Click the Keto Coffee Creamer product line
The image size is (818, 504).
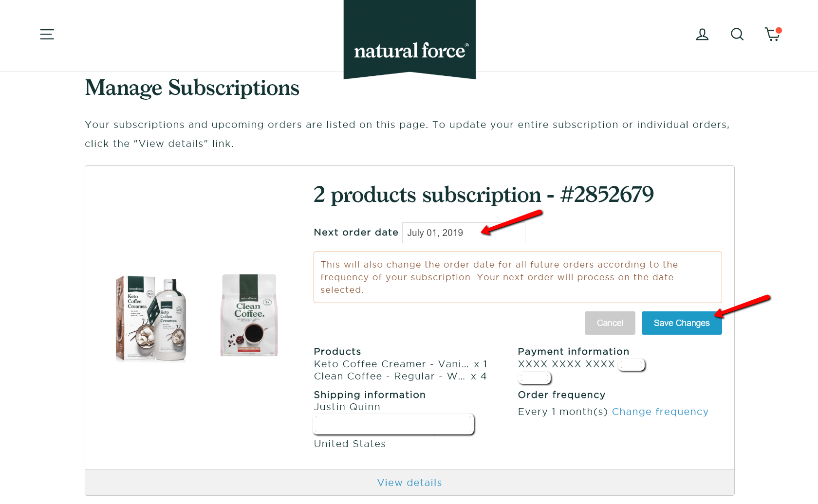[401, 364]
